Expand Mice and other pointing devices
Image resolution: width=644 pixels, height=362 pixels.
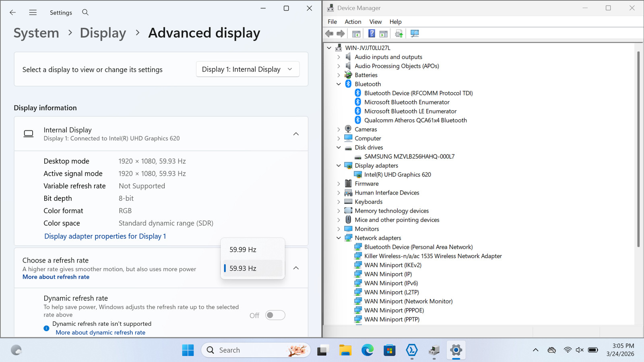(339, 220)
